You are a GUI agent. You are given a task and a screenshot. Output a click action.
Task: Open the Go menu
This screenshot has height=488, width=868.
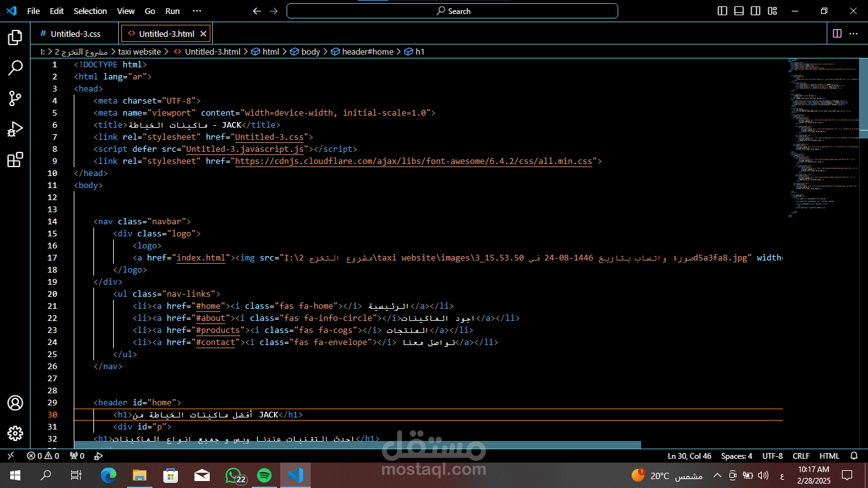(150, 11)
